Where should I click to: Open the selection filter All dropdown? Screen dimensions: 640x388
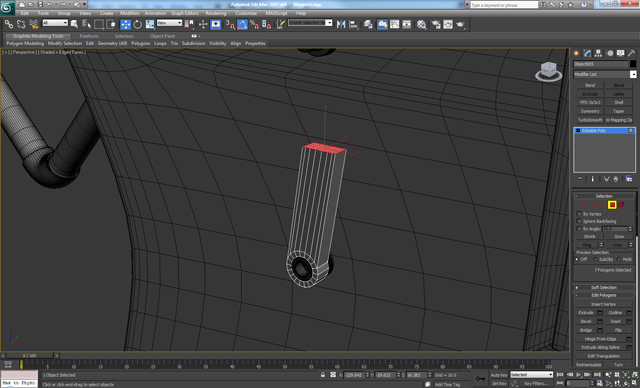coord(55,23)
